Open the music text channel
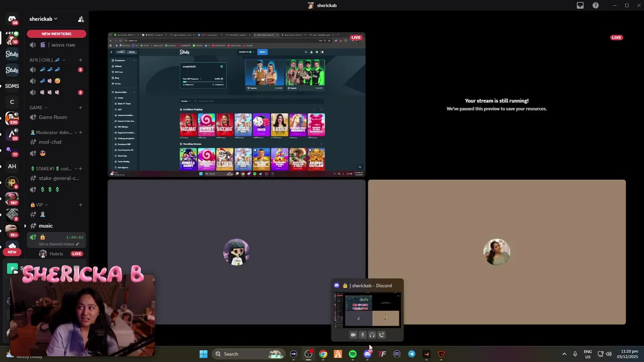This screenshot has height=362, width=644. click(x=56, y=226)
